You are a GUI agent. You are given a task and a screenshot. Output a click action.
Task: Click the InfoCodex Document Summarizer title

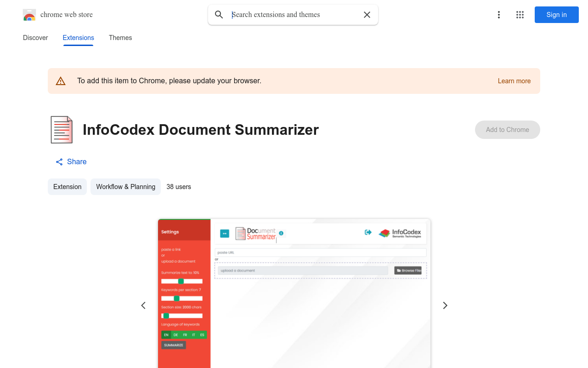[x=201, y=130]
